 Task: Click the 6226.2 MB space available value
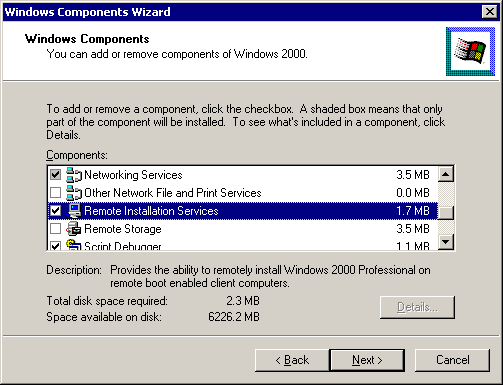(x=234, y=317)
